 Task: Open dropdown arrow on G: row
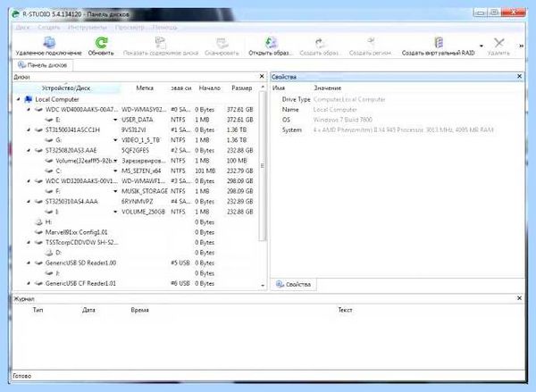tap(115, 140)
